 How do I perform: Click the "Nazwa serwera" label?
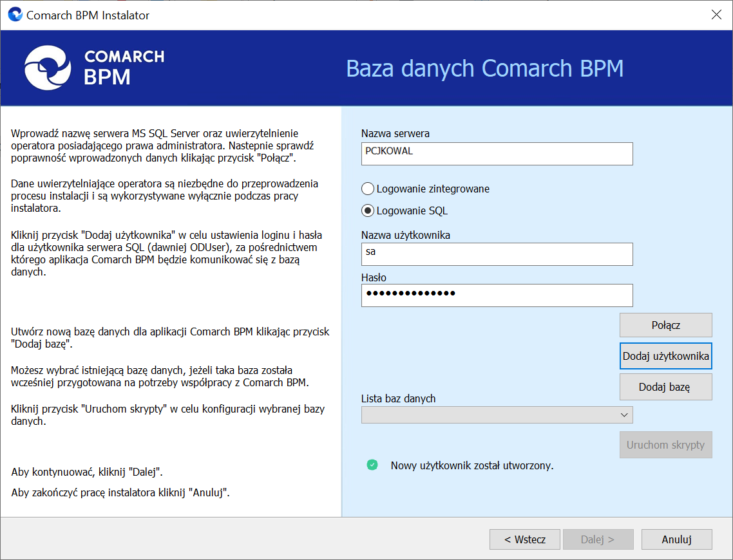[395, 133]
